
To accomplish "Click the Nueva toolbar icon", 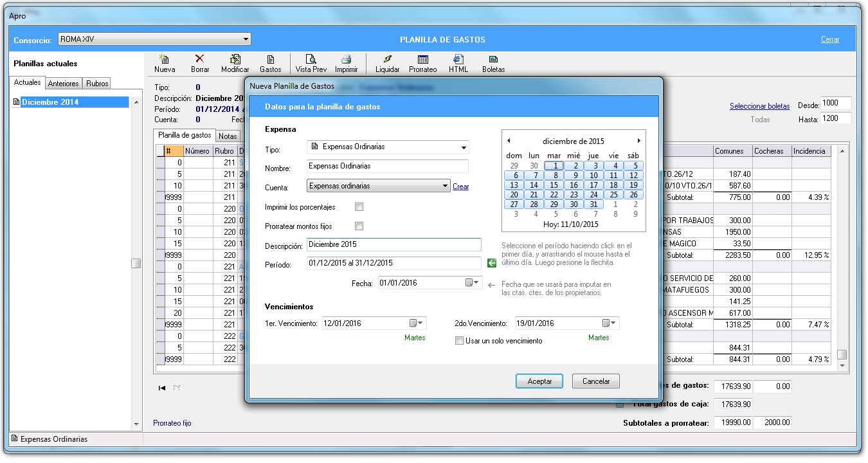I will point(165,60).
